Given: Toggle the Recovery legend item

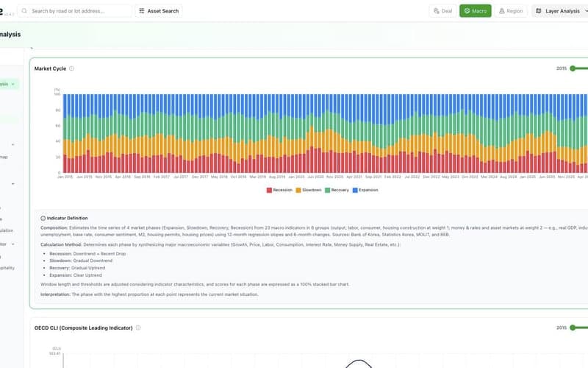Looking at the screenshot, I should pos(337,190).
